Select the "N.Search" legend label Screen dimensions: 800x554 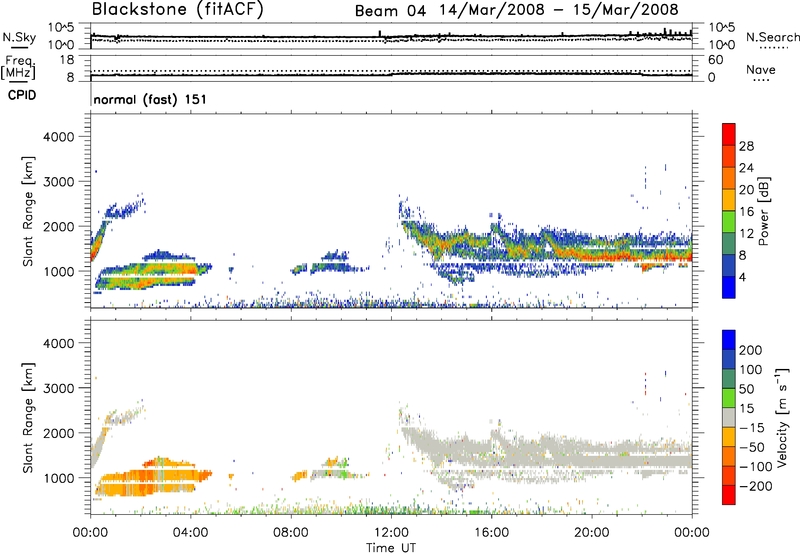tap(772, 37)
